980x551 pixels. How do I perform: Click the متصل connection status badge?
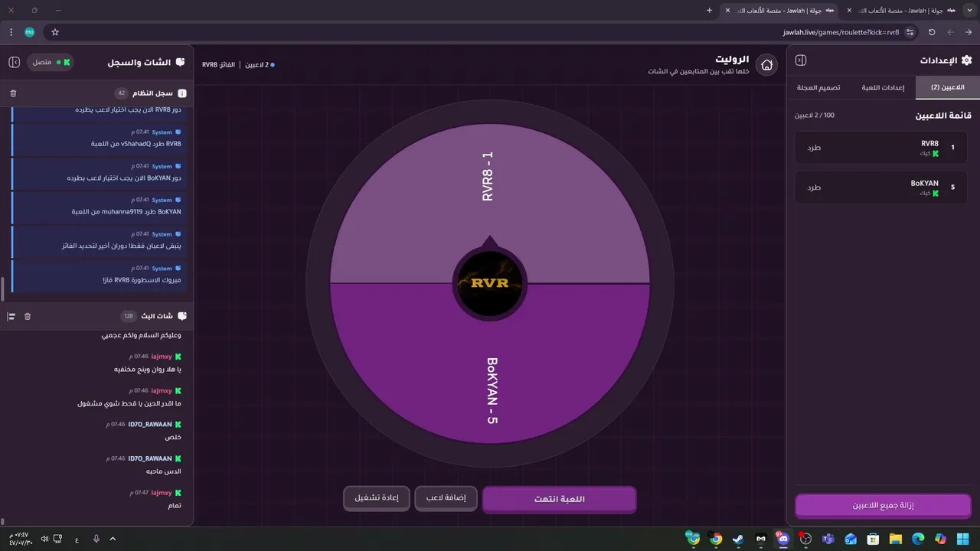coord(51,62)
